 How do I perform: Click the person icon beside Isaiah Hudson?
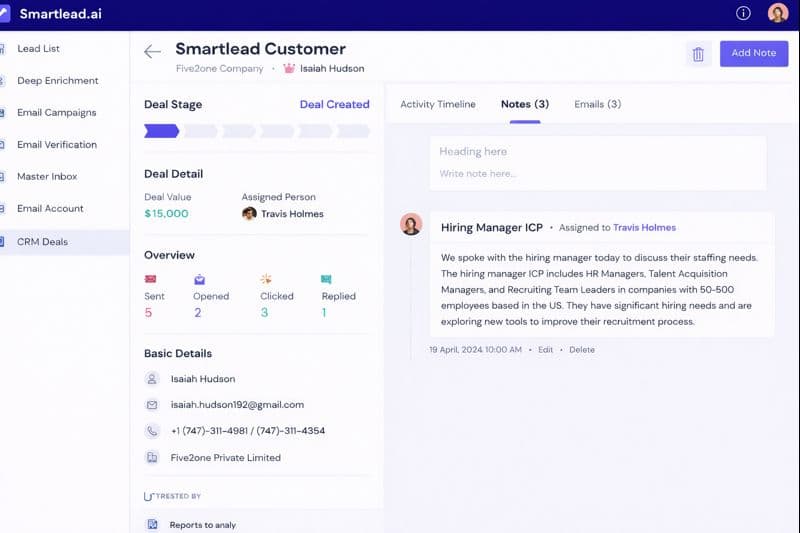(x=152, y=379)
